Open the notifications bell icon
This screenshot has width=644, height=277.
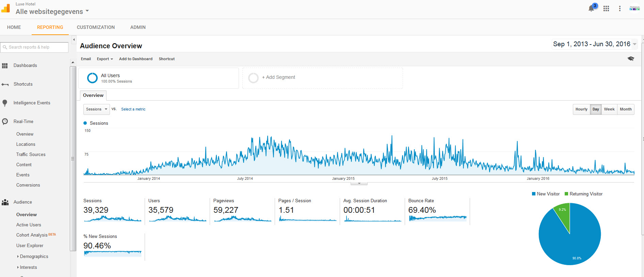592,8
